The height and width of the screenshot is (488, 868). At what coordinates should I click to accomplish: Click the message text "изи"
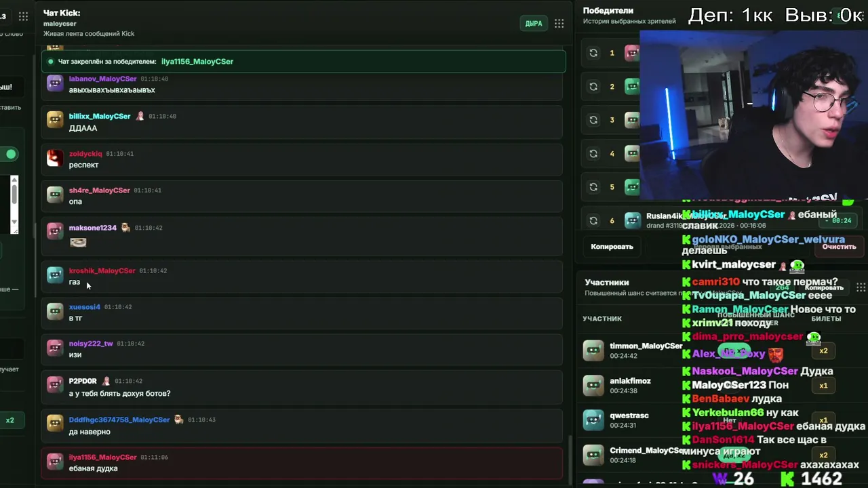[x=75, y=354]
